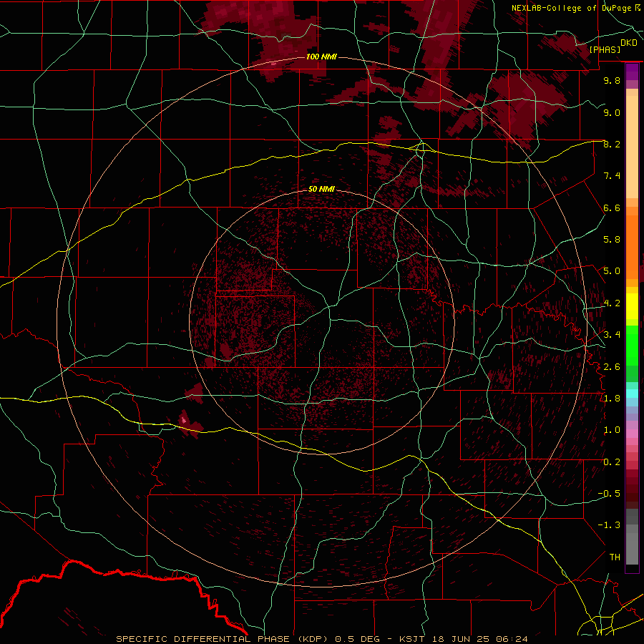Click the -1.3 value on the color scale
Image resolution: width=644 pixels, height=644 pixels.
click(609, 525)
